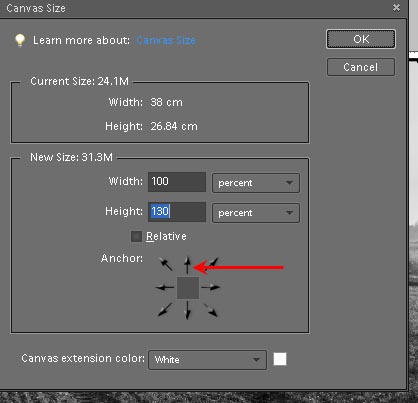
Task: Click the 'New Size: 31.3M' label
Action: [71, 157]
